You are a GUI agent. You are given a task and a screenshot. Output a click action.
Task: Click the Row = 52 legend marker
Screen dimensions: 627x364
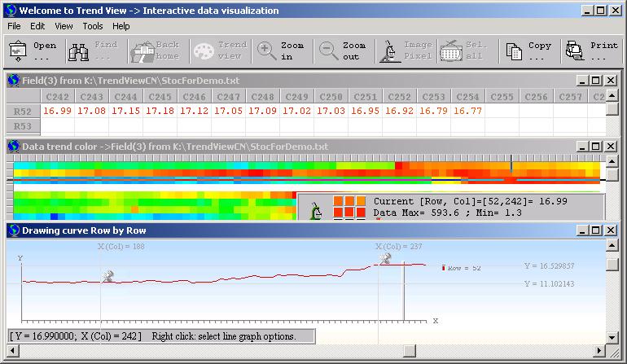[444, 268]
